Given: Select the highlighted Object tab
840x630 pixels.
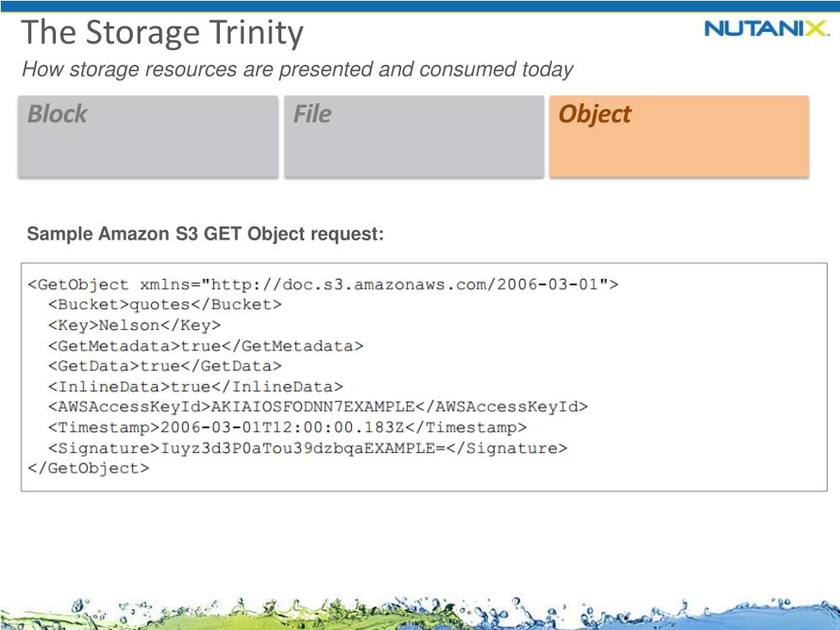Looking at the screenshot, I should [x=595, y=114].
